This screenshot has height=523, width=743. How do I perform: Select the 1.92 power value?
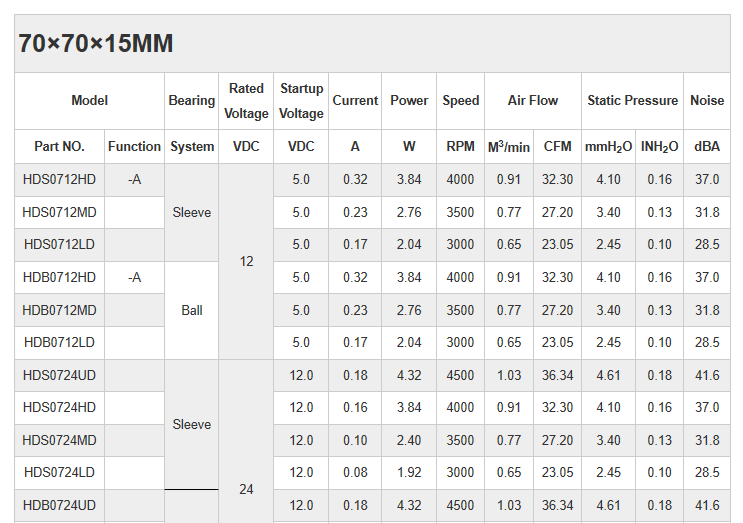coord(409,472)
